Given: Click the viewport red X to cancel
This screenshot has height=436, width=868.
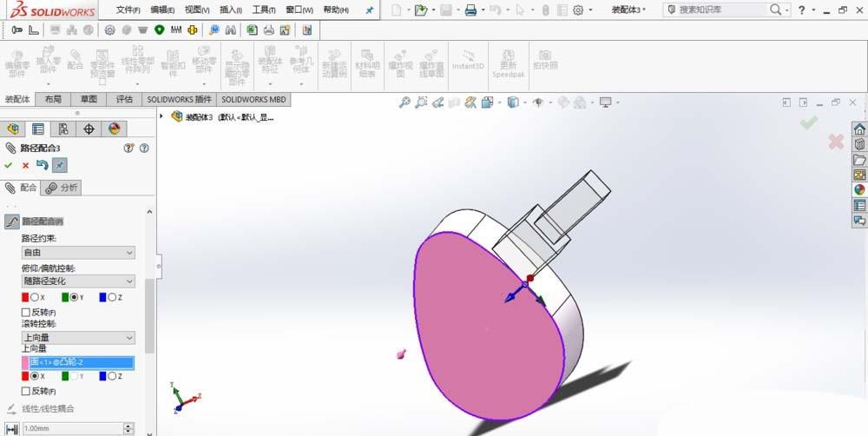Looking at the screenshot, I should [836, 142].
